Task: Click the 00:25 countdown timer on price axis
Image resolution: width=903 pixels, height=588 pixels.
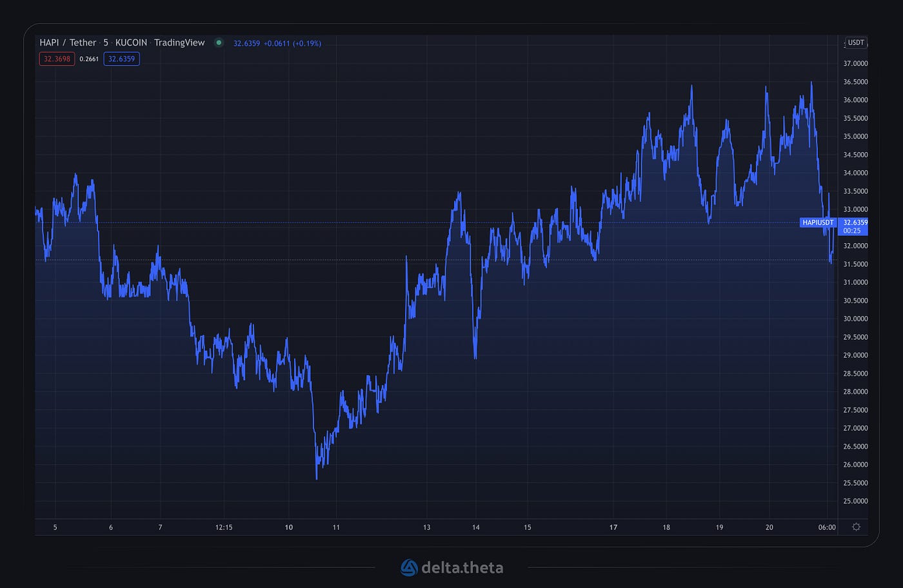Action: click(851, 231)
